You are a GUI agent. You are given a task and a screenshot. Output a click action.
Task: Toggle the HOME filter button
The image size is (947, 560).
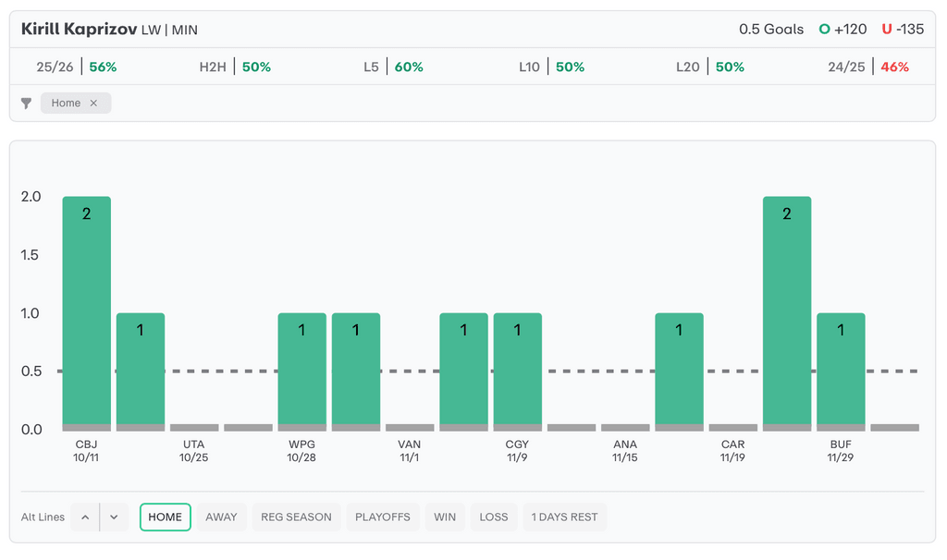tap(166, 517)
